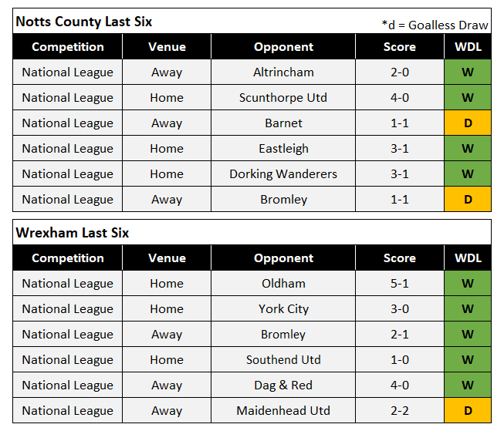Select the Score header in Wrexham table

click(x=399, y=258)
